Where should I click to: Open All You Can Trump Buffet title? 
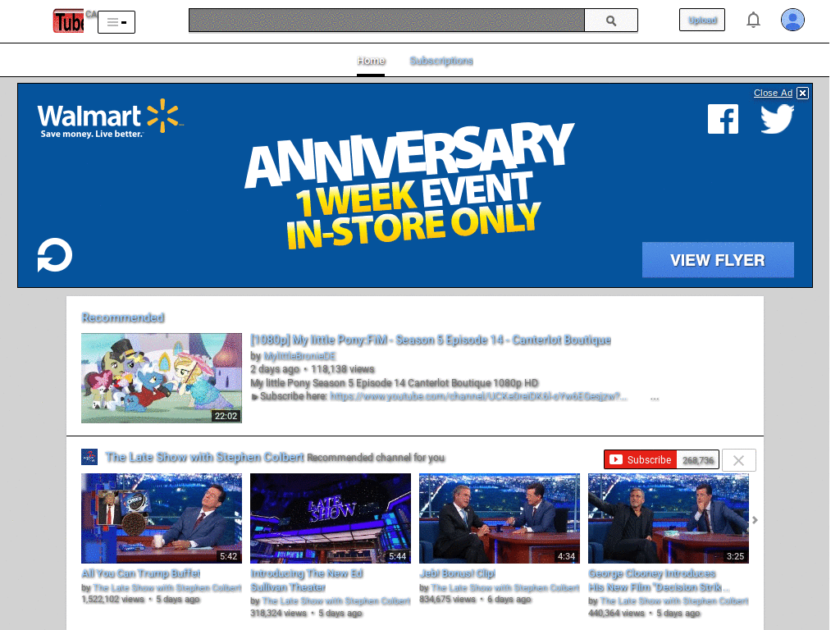141,573
